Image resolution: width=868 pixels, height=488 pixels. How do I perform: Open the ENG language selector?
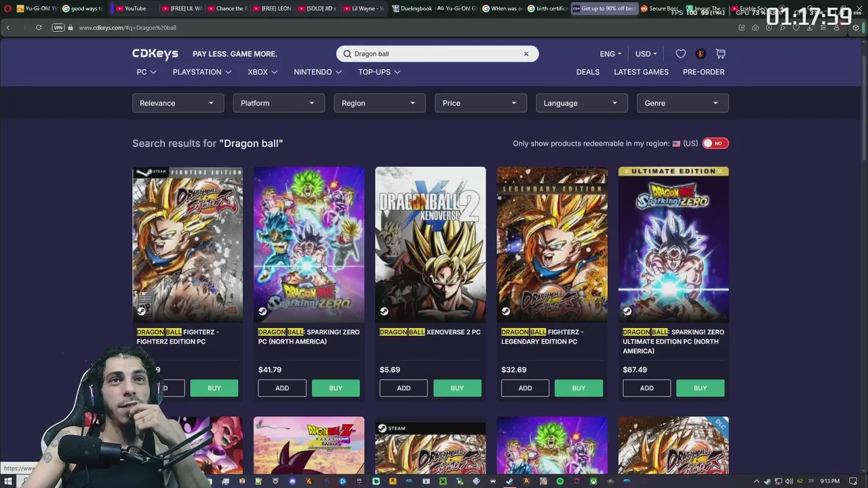610,54
